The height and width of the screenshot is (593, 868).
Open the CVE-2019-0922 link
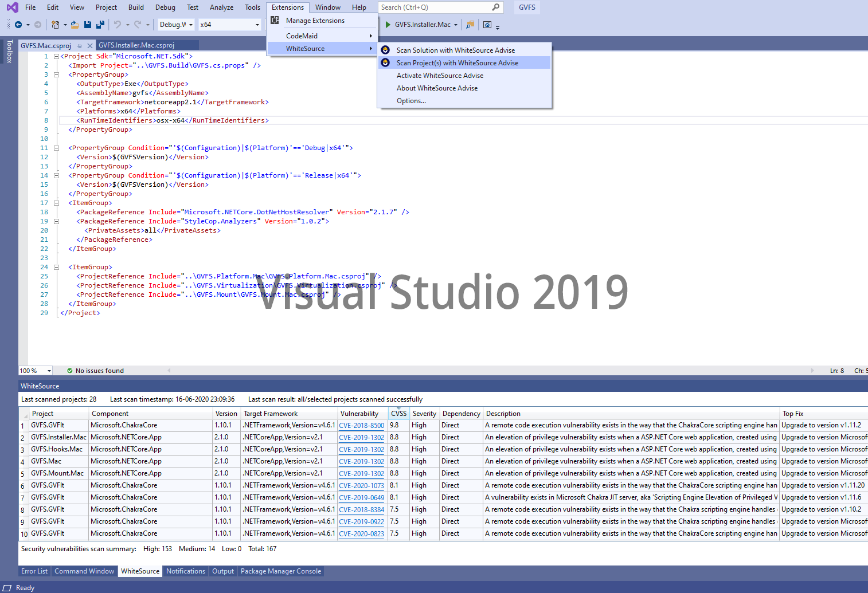coord(362,522)
